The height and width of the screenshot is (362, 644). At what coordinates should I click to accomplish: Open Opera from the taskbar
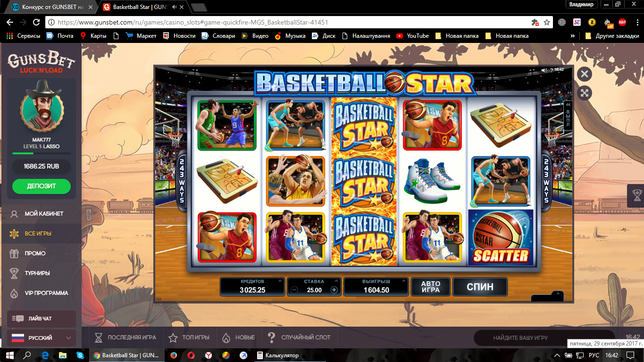pyautogui.click(x=191, y=355)
